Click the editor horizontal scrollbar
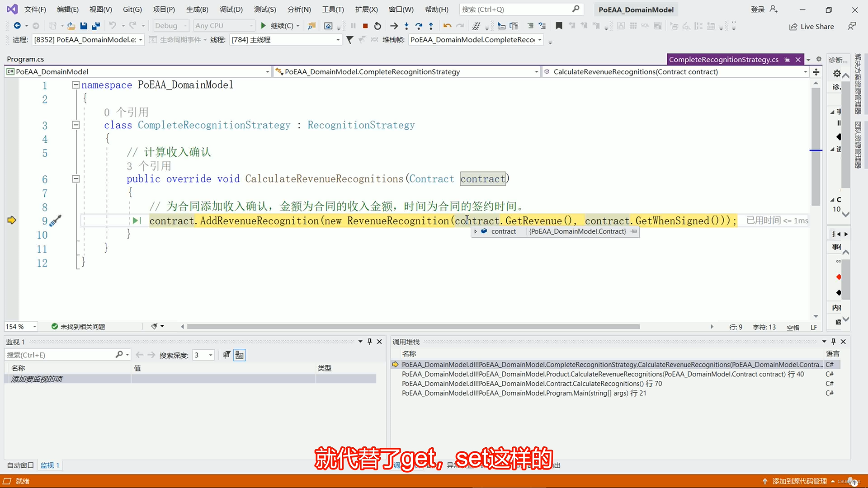The height and width of the screenshot is (488, 868). [x=413, y=326]
